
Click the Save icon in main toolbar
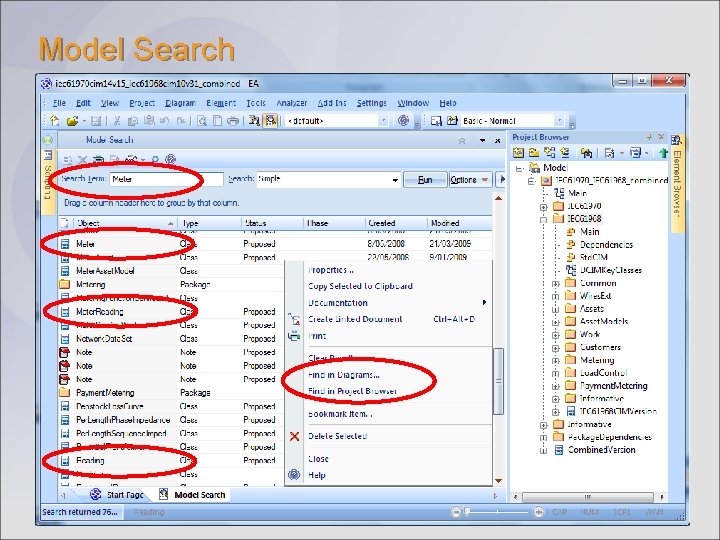[96, 121]
